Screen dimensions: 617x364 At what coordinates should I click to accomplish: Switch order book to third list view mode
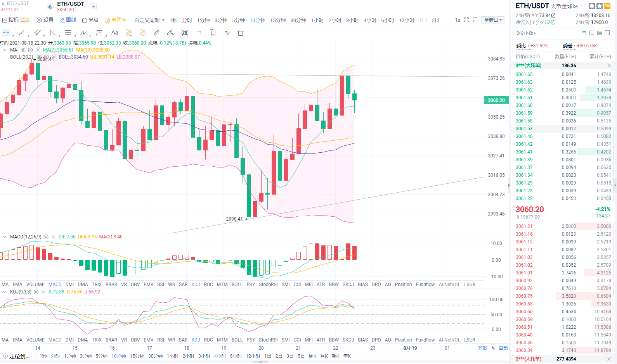(x=600, y=33)
